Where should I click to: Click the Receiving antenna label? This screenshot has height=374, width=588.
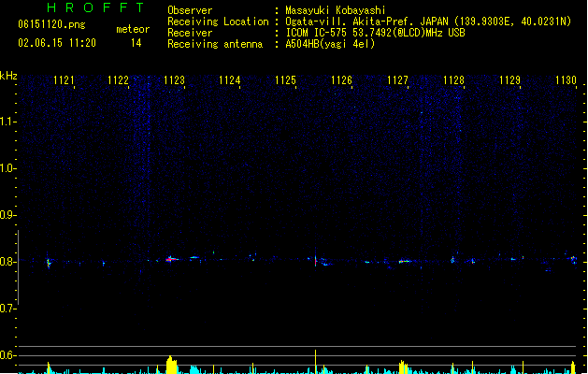pyautogui.click(x=215, y=44)
